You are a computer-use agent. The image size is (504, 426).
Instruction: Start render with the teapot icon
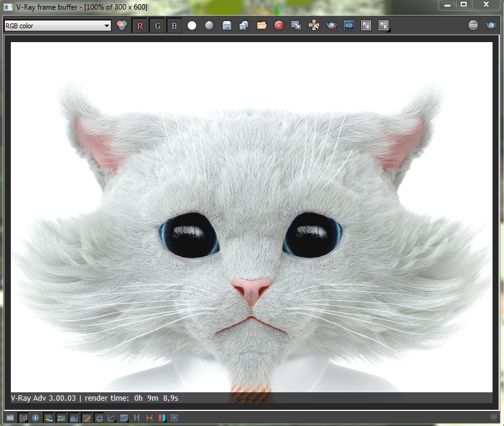tap(331, 26)
